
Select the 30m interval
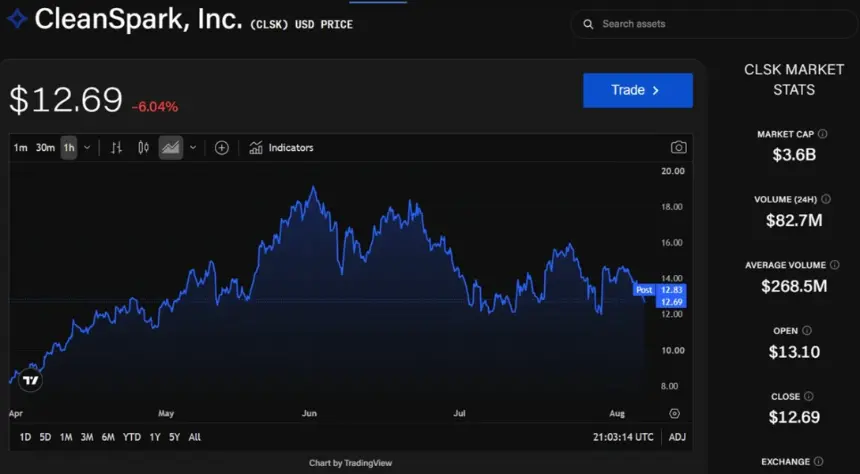click(45, 148)
